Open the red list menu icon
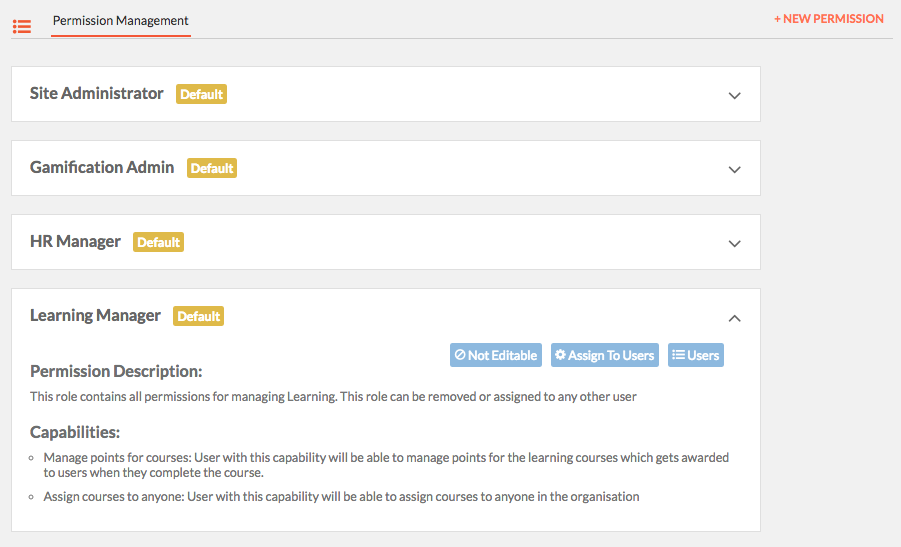 tap(22, 26)
